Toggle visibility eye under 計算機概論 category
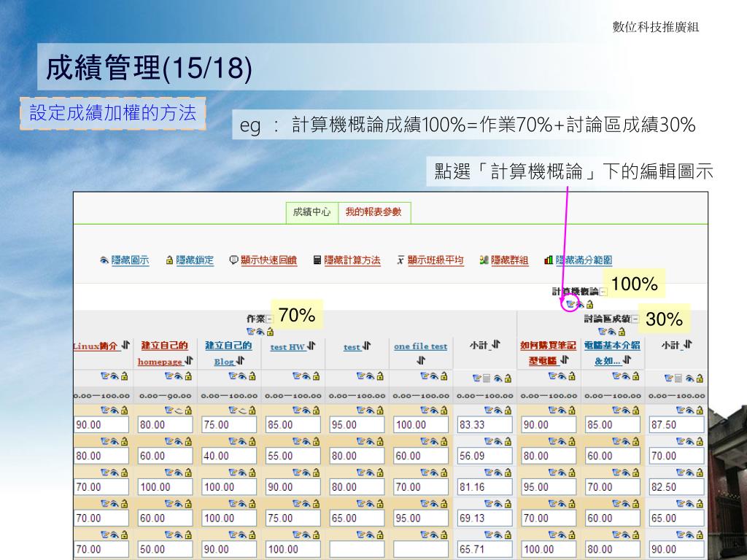The image size is (747, 560). 580,304
